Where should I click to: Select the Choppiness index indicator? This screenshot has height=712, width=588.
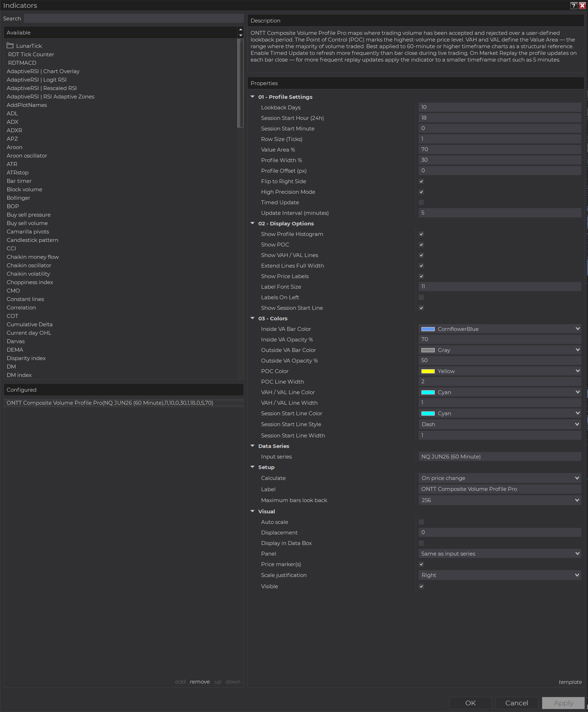30,282
